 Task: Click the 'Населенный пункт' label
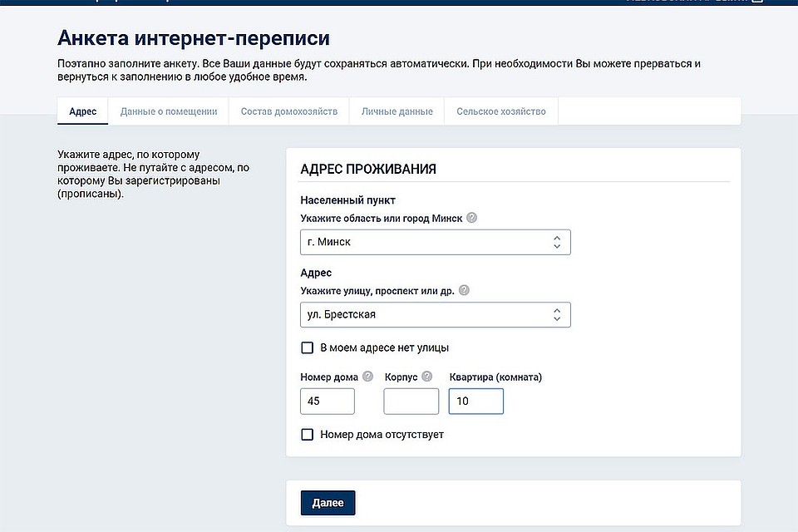point(347,200)
